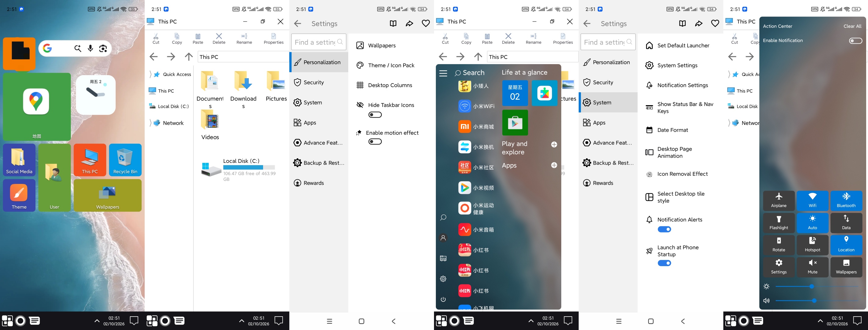Turn off Launch at Phone Startup switch
This screenshot has width=868, height=330.
coord(664,263)
